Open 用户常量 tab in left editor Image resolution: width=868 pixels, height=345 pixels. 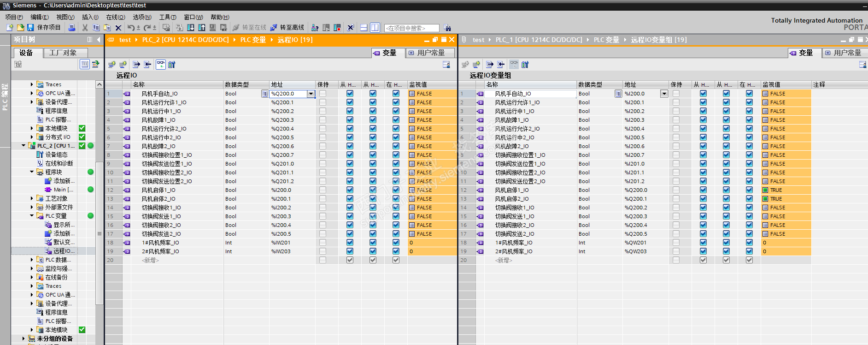pos(430,53)
